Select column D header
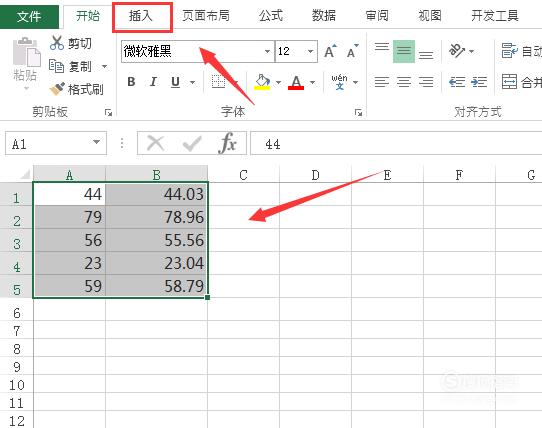542x428 pixels. pyautogui.click(x=315, y=175)
